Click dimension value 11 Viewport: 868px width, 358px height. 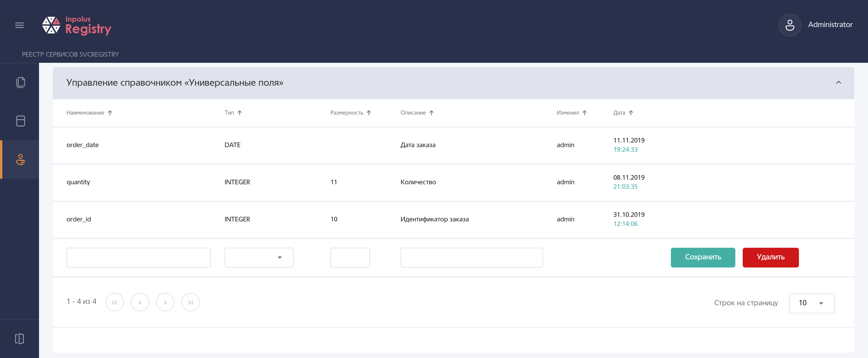coord(333,182)
